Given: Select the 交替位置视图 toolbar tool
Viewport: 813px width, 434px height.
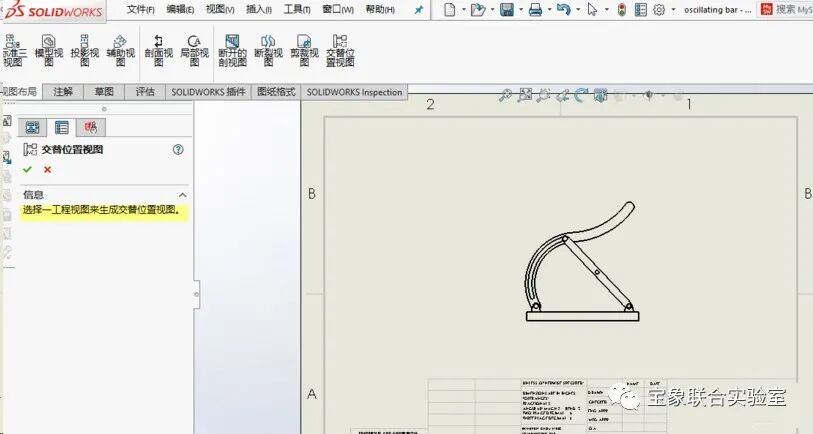Looking at the screenshot, I should pyautogui.click(x=340, y=51).
